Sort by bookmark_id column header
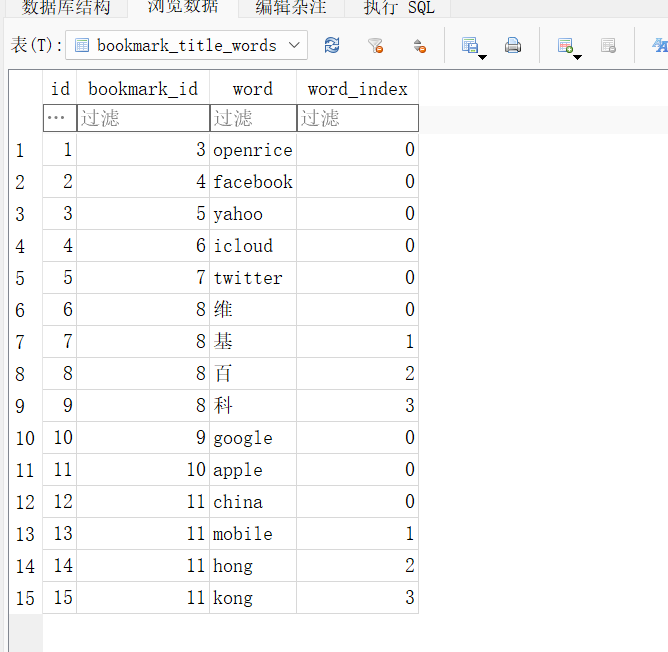This screenshot has width=668, height=652. click(143, 89)
